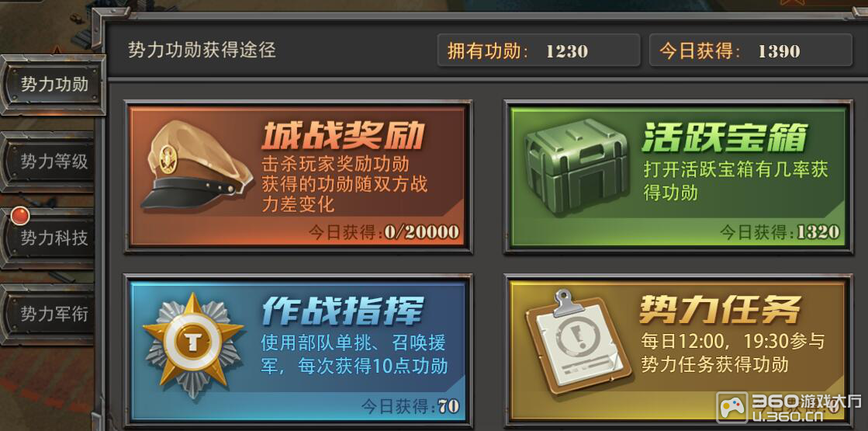Screen dimensions: 868x431
Task: Click the 360游戏大厅 gamepad logo
Action: coord(732,408)
